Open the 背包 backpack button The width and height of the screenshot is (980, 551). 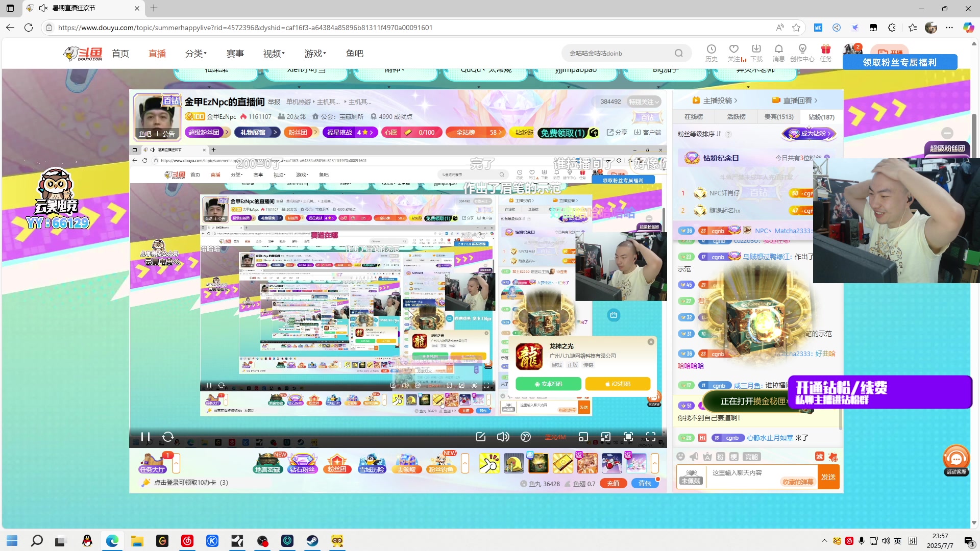tap(645, 484)
